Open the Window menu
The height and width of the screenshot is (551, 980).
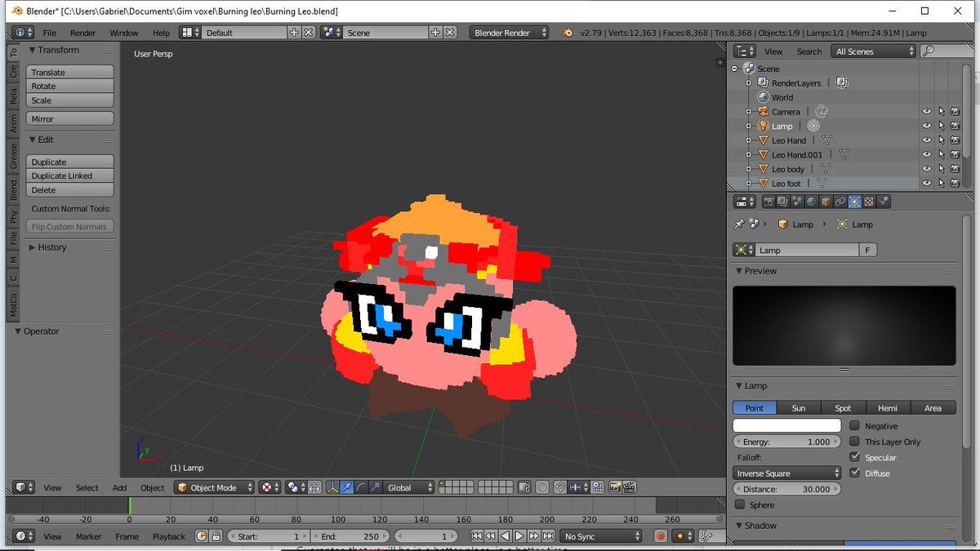click(123, 33)
